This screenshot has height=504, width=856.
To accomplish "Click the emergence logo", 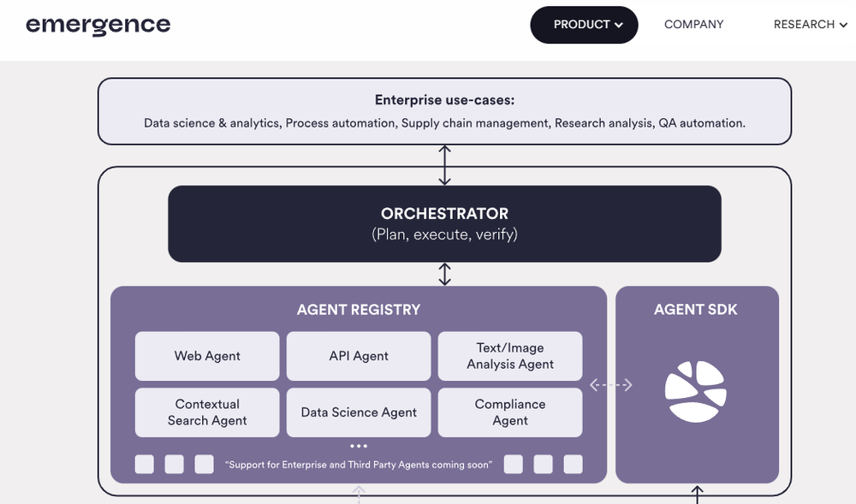I will (98, 25).
